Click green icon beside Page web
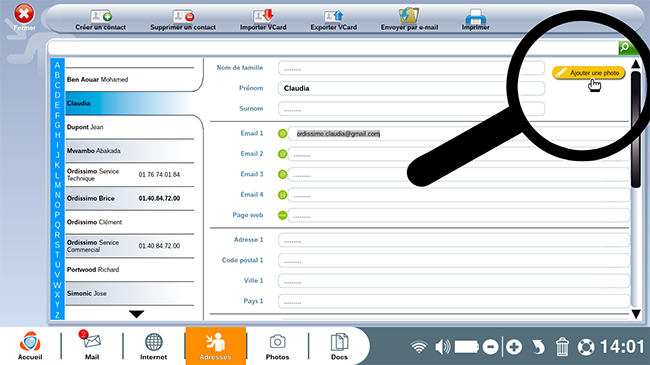Image resolution: width=650 pixels, height=365 pixels. point(282,215)
